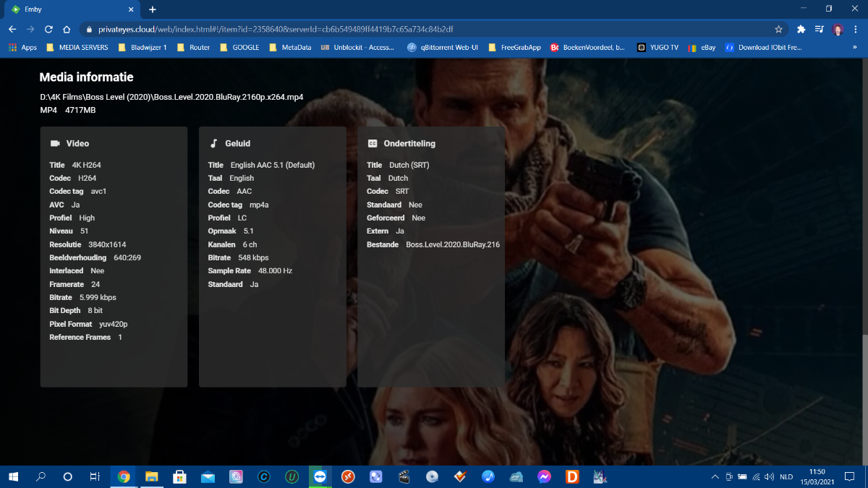Click the Ondertiteling closed-caption icon
Screen dimensions: 868x488
click(x=373, y=143)
